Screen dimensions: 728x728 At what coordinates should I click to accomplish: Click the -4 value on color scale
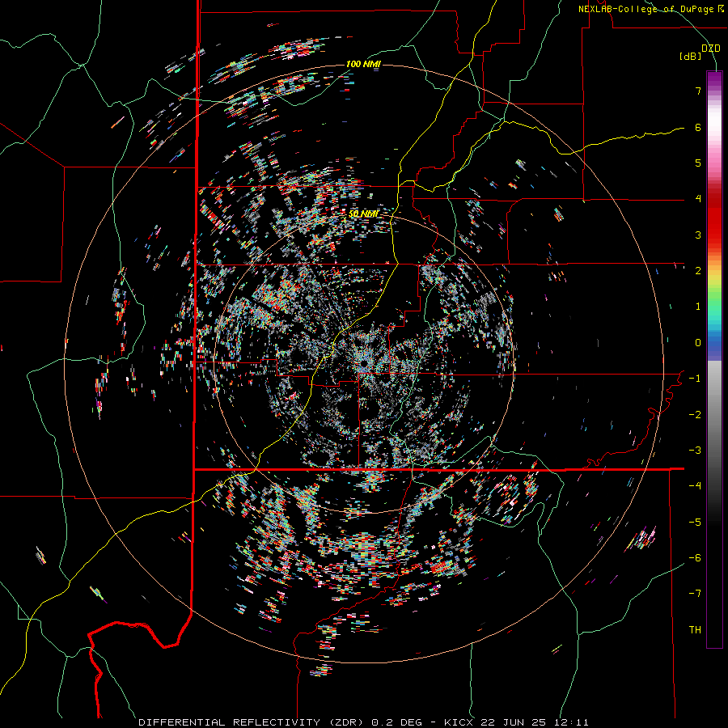pyautogui.click(x=695, y=486)
